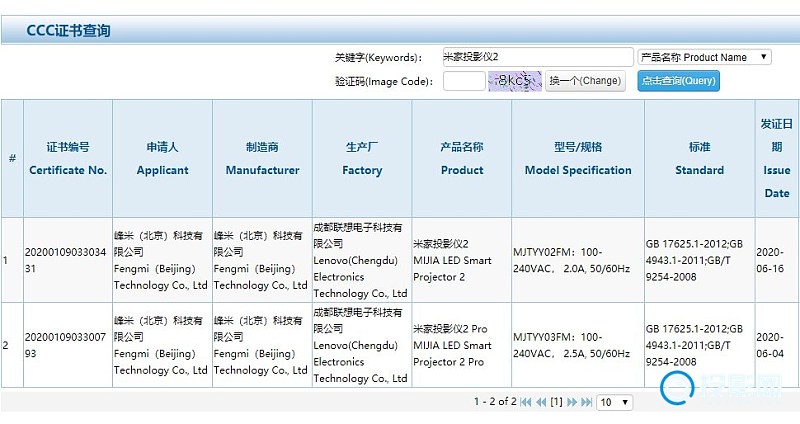The width and height of the screenshot is (800, 424).
Task: Click the captcha verification image
Action: pyautogui.click(x=515, y=81)
